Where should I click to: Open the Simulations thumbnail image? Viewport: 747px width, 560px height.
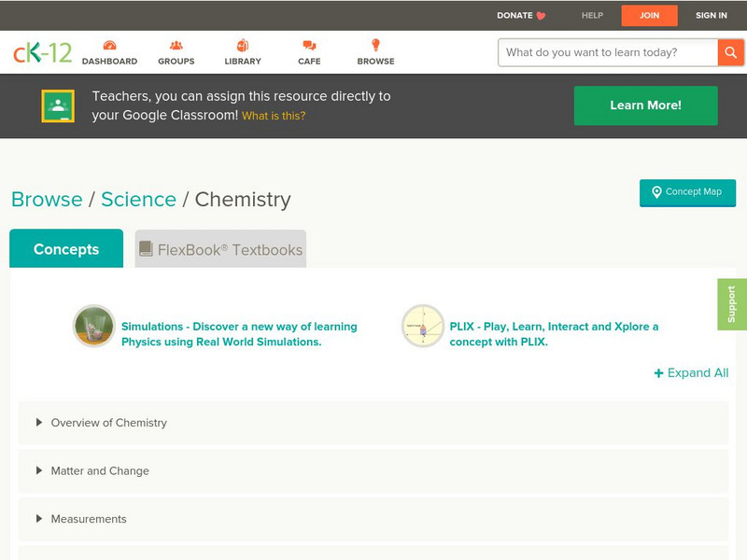pyautogui.click(x=94, y=327)
